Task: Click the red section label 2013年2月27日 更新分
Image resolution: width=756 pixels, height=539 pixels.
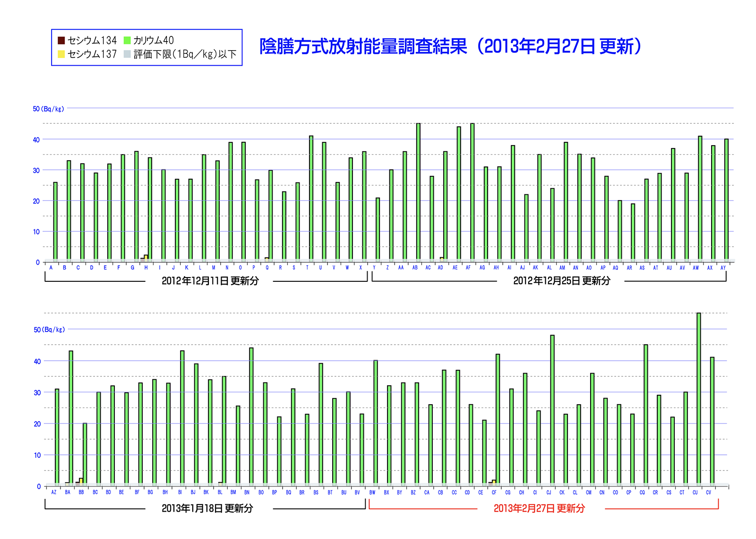Action: pyautogui.click(x=539, y=508)
